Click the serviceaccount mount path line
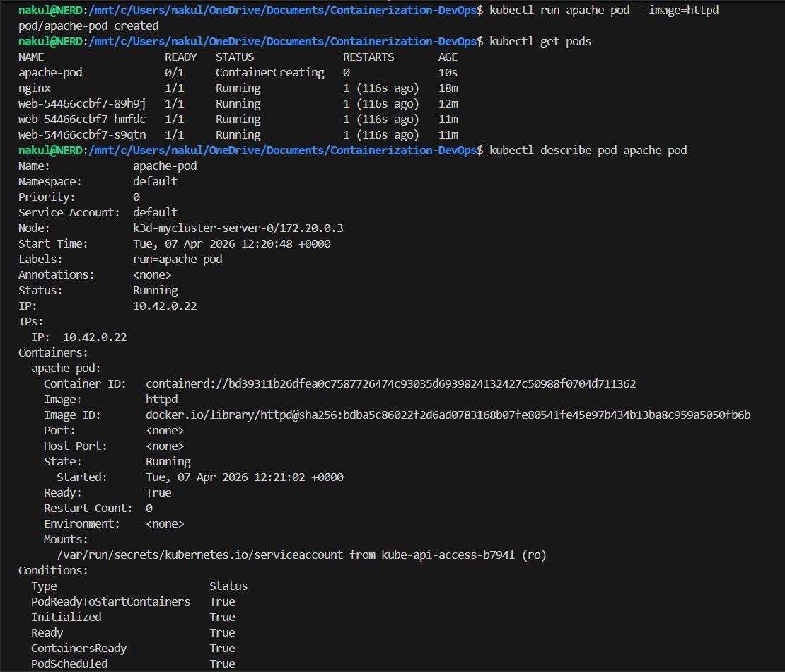The image size is (785, 672). tap(301, 555)
